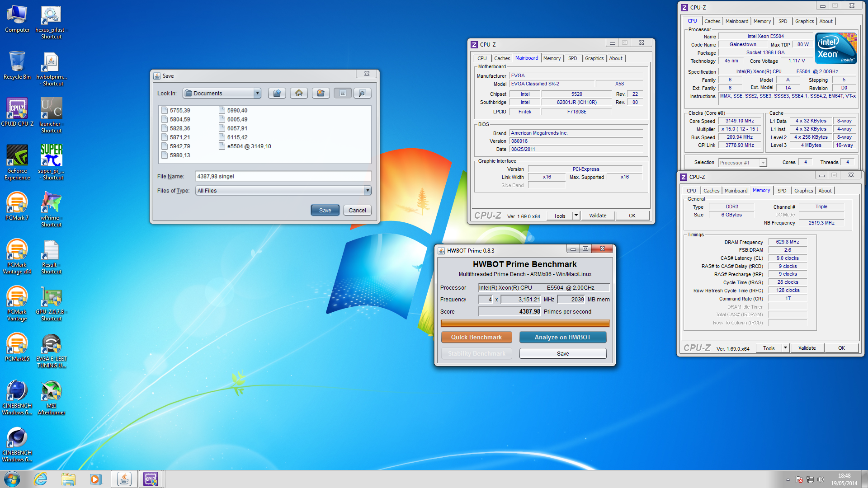
Task: Open the super_pi shortcut icon
Action: pyautogui.click(x=51, y=163)
